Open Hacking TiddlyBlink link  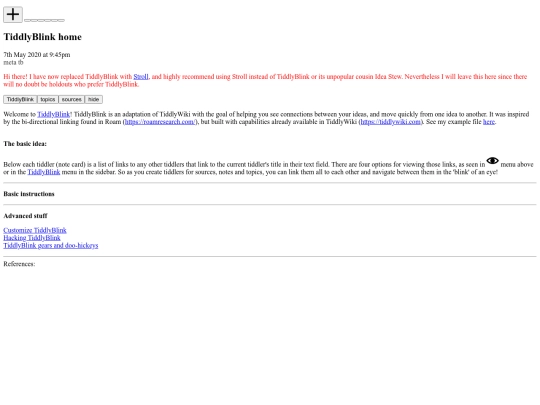tap(32, 238)
